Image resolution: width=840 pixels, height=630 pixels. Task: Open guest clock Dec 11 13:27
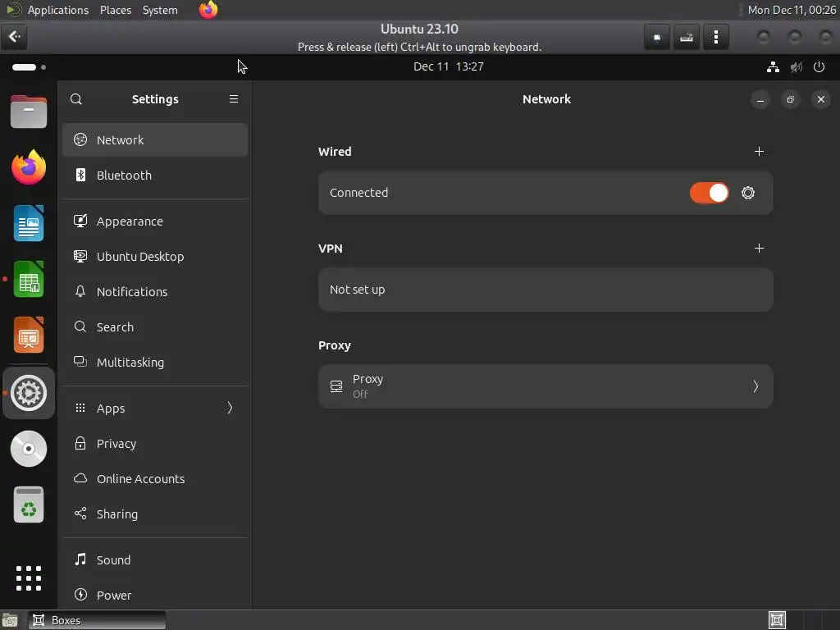pyautogui.click(x=449, y=66)
